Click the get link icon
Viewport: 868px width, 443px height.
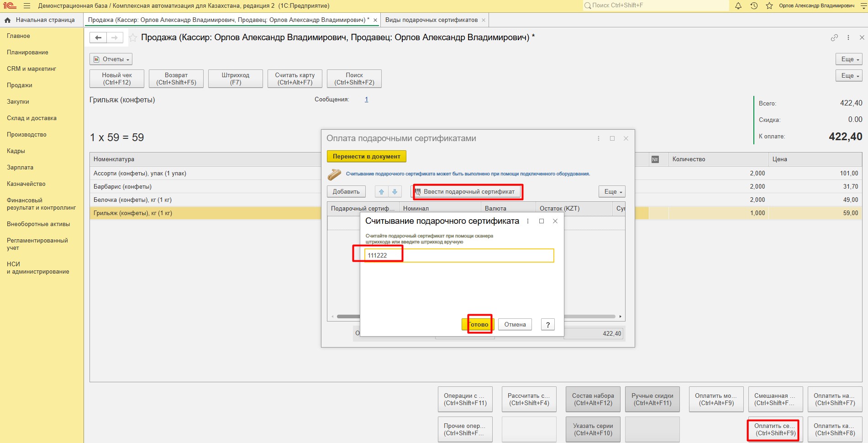834,37
